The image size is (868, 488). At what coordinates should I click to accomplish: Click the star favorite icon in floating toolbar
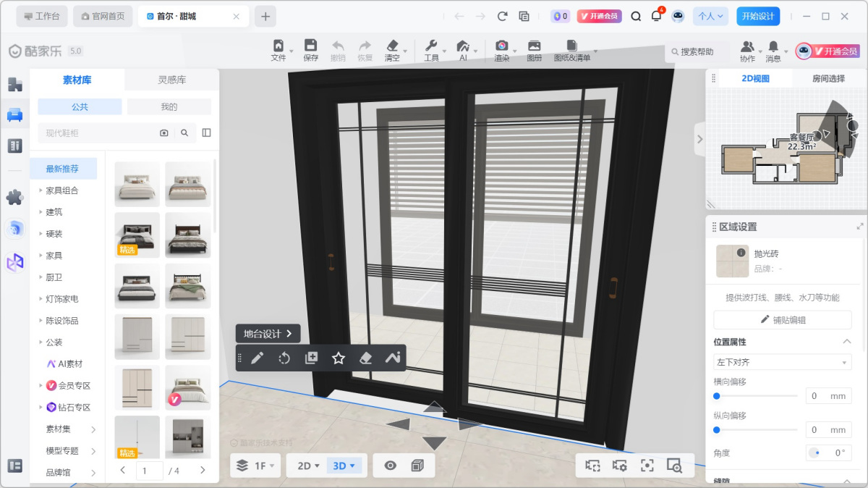point(338,358)
